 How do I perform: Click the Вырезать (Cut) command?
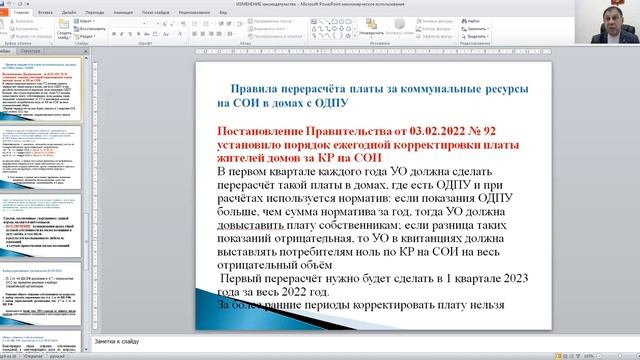click(x=22, y=21)
